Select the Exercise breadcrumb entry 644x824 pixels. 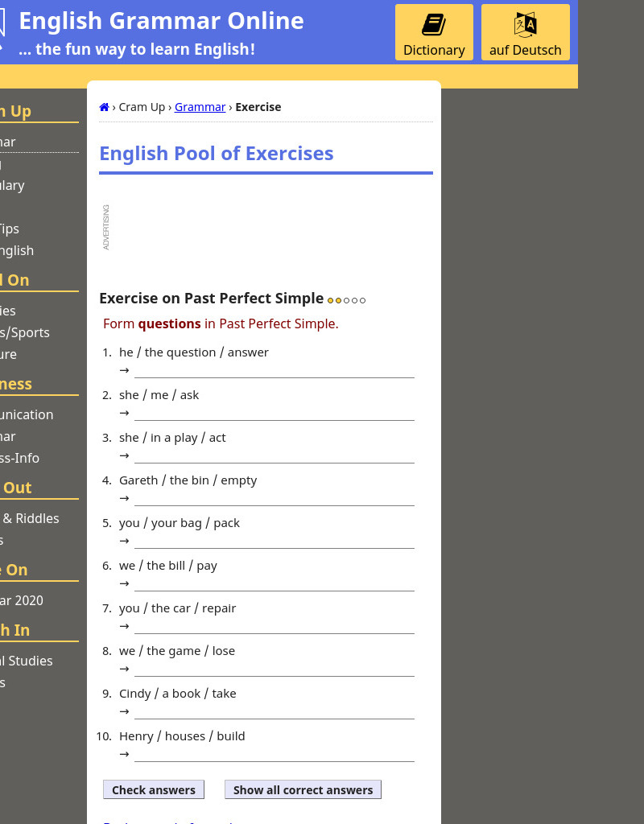pyautogui.click(x=258, y=106)
